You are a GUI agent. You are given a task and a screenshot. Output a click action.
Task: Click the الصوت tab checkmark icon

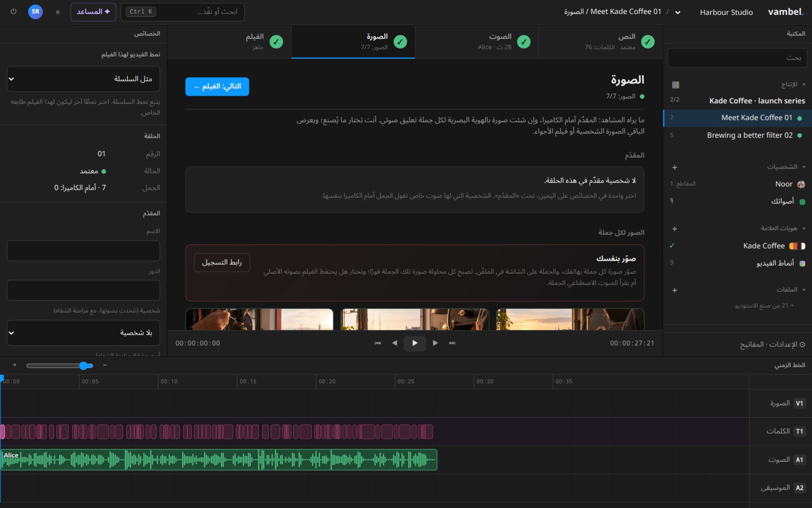(524, 42)
